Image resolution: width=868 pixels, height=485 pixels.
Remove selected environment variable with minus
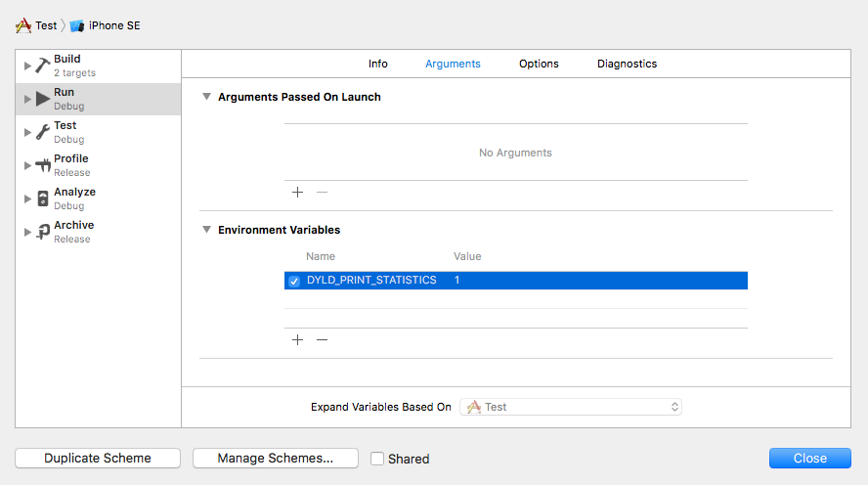pos(323,339)
